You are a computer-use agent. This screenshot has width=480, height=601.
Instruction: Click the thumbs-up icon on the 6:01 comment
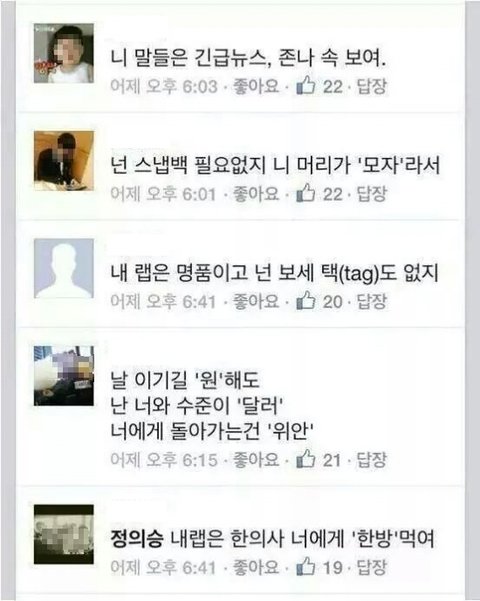[306, 193]
